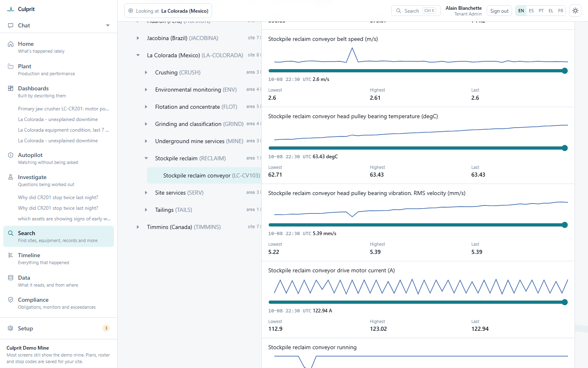This screenshot has width=588, height=368.
Task: Open Compliance in the sidebar
Action: point(58,303)
